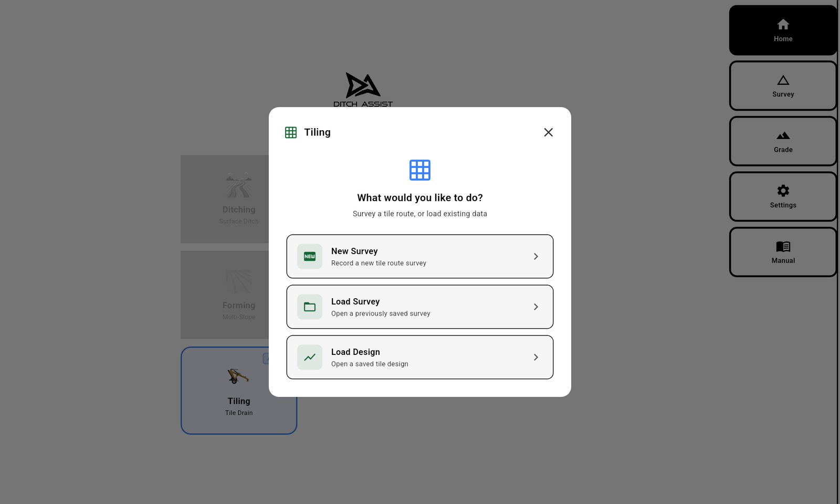
Task: Select the 'Load Survey' title text
Action: 355,301
